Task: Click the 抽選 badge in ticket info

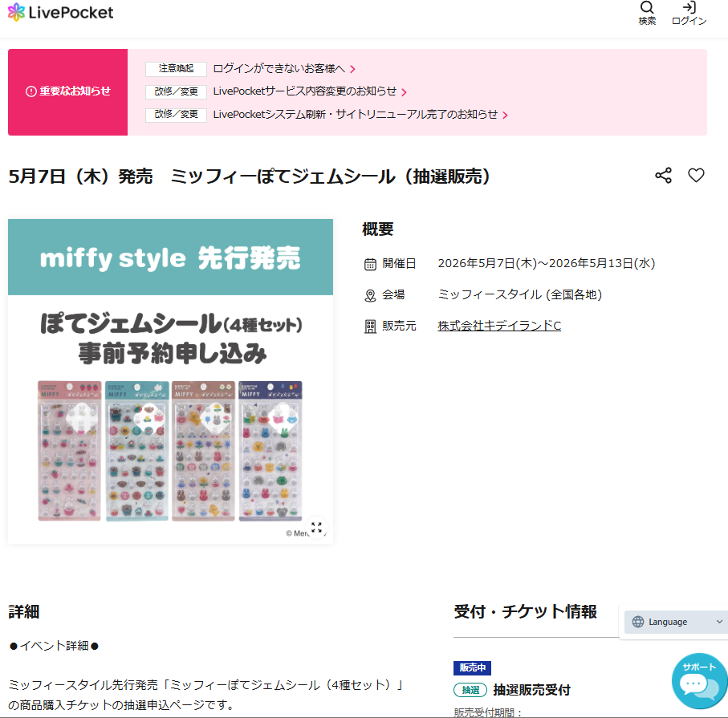Action: pos(470,690)
